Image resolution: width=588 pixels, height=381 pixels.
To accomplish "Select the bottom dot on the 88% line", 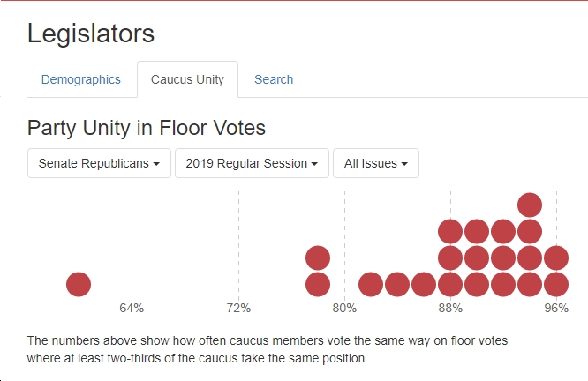I will click(x=450, y=284).
